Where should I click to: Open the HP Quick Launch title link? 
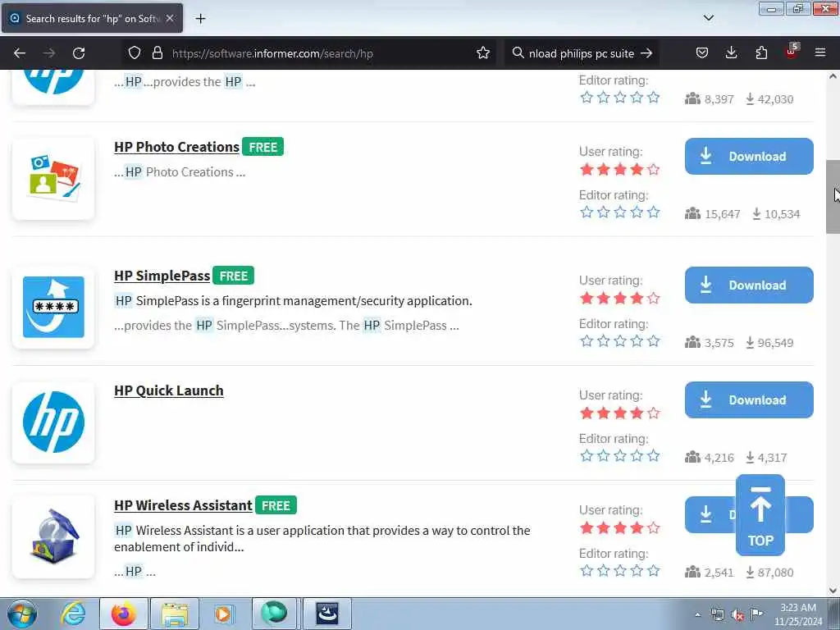point(169,390)
